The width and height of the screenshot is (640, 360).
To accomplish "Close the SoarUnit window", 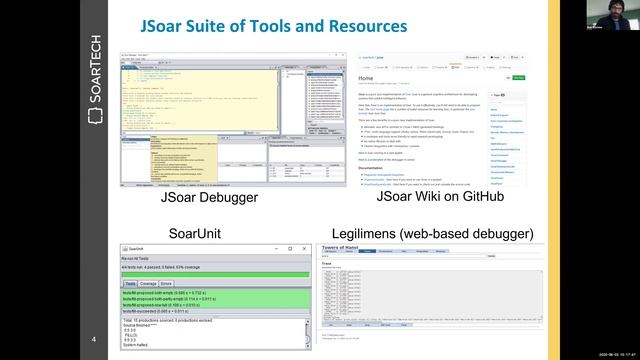I will point(304,249).
